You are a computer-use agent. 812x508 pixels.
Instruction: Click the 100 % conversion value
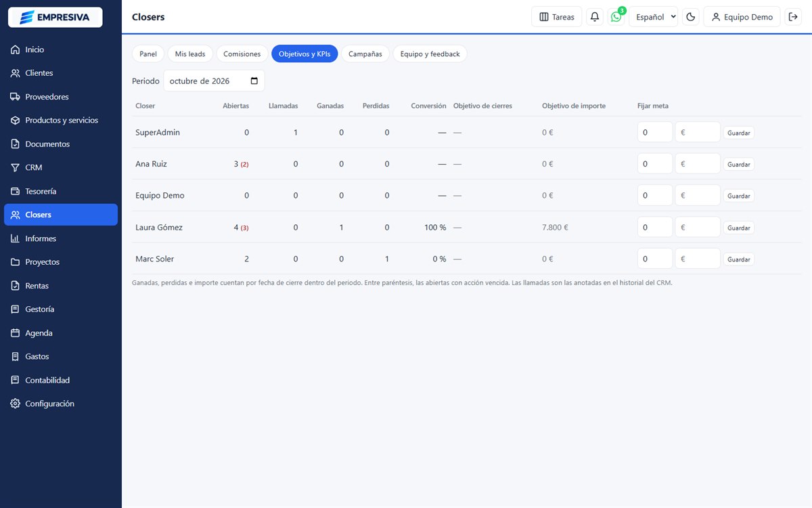coord(435,228)
